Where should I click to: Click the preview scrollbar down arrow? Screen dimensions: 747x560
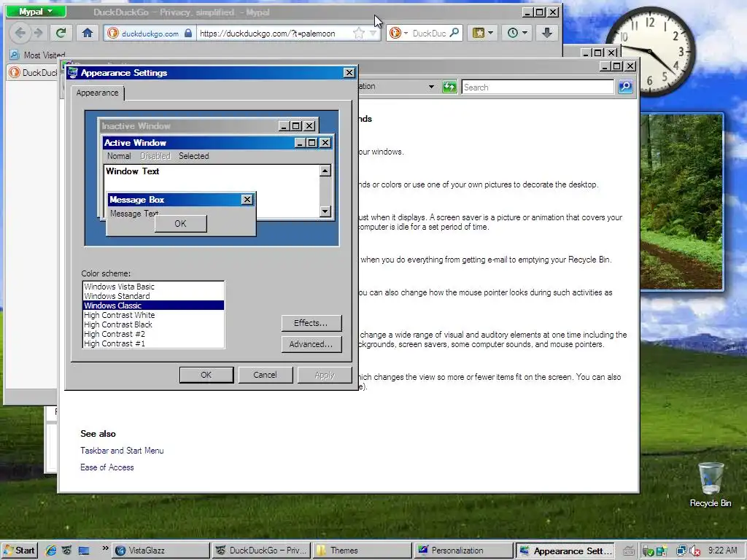click(325, 211)
